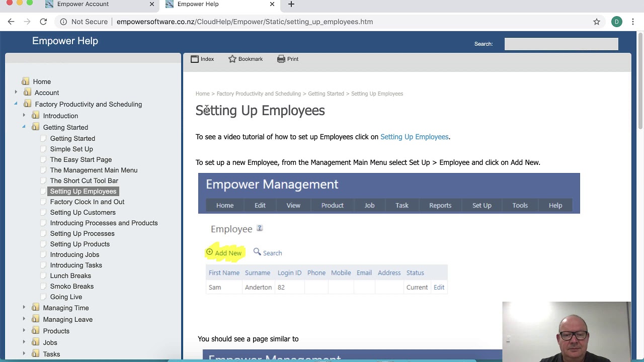The height and width of the screenshot is (362, 644).
Task: Click Home breadcrumb link
Action: pyautogui.click(x=202, y=94)
